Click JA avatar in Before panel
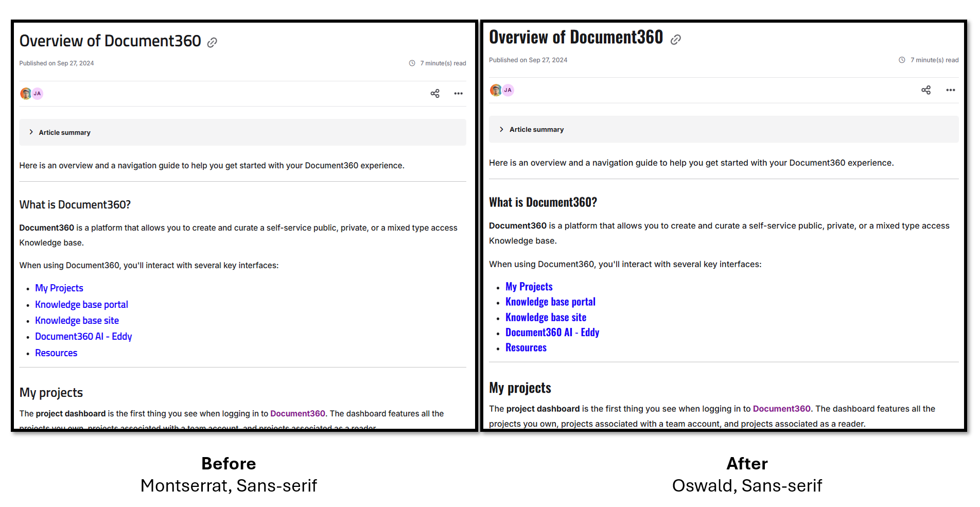Viewport: 980px width, 507px height. [x=38, y=94]
